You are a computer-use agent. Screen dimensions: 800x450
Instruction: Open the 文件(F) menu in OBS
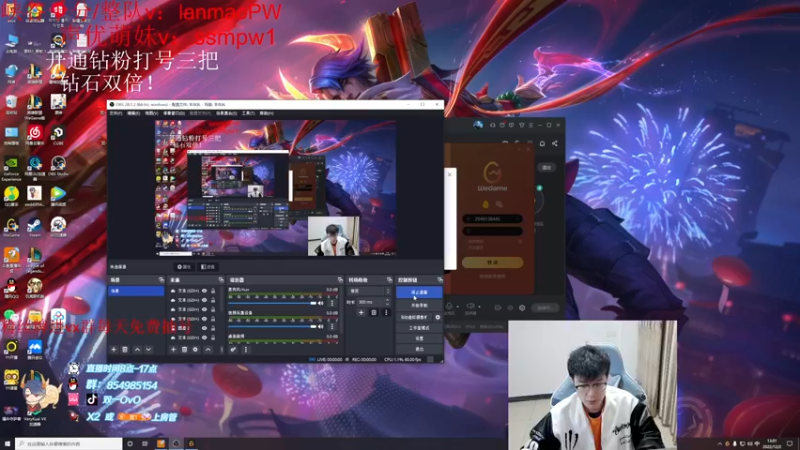point(116,113)
